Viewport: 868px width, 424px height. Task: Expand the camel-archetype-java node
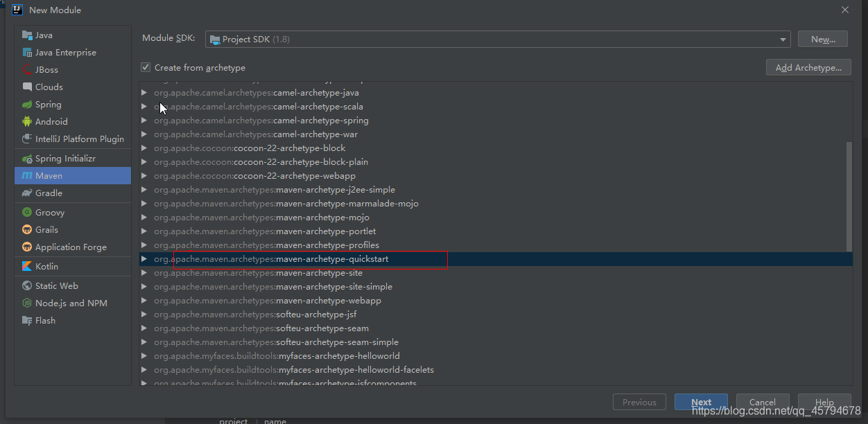click(x=144, y=93)
